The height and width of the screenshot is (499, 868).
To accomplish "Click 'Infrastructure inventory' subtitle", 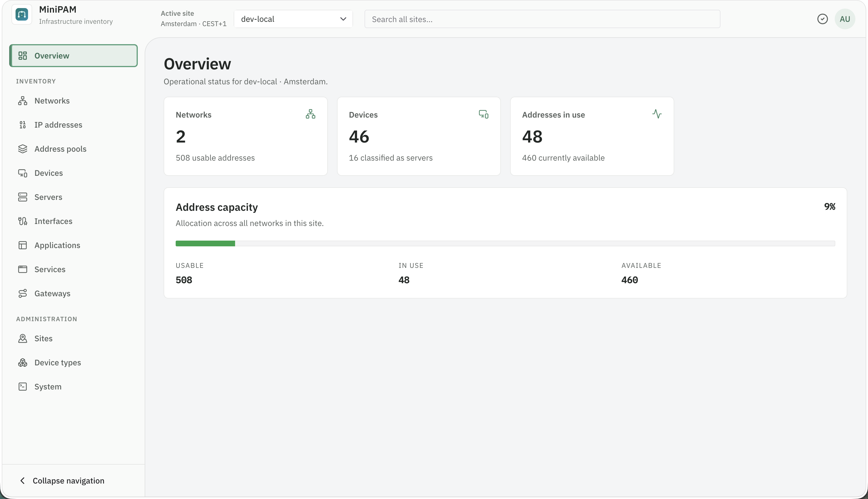I will click(x=76, y=21).
